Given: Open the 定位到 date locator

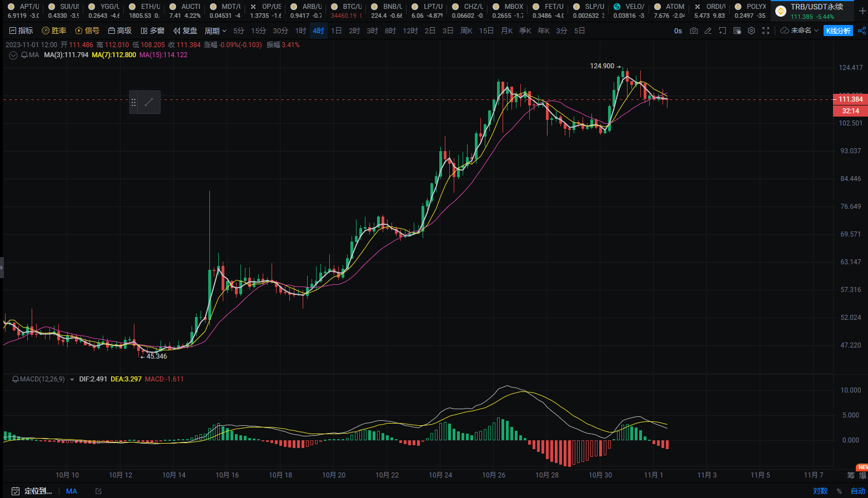Looking at the screenshot, I should click(32, 491).
